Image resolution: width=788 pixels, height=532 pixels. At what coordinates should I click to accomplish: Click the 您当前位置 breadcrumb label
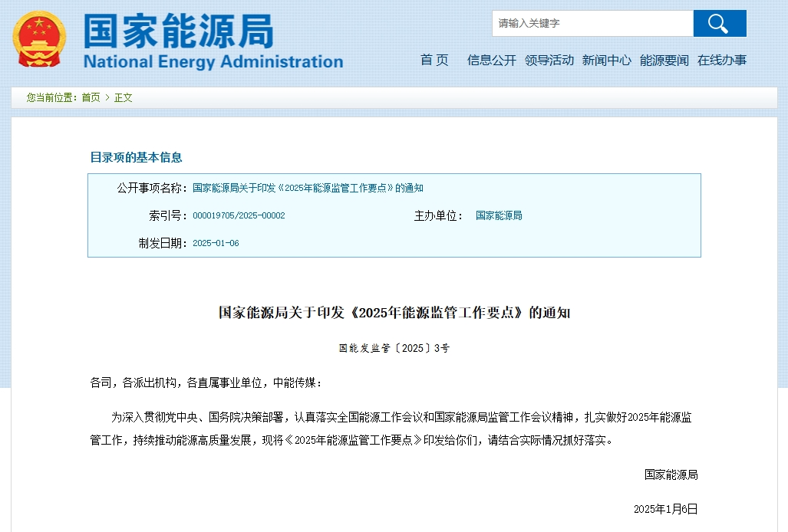point(52,97)
